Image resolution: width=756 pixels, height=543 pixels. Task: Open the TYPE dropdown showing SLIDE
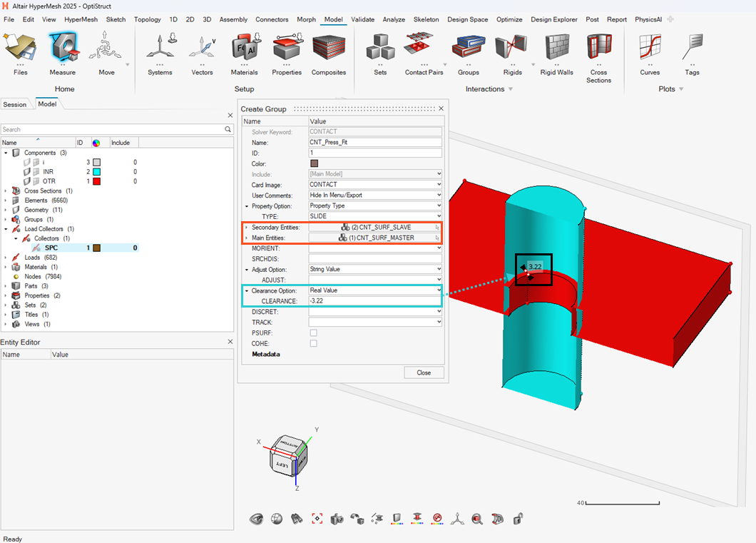(x=375, y=216)
